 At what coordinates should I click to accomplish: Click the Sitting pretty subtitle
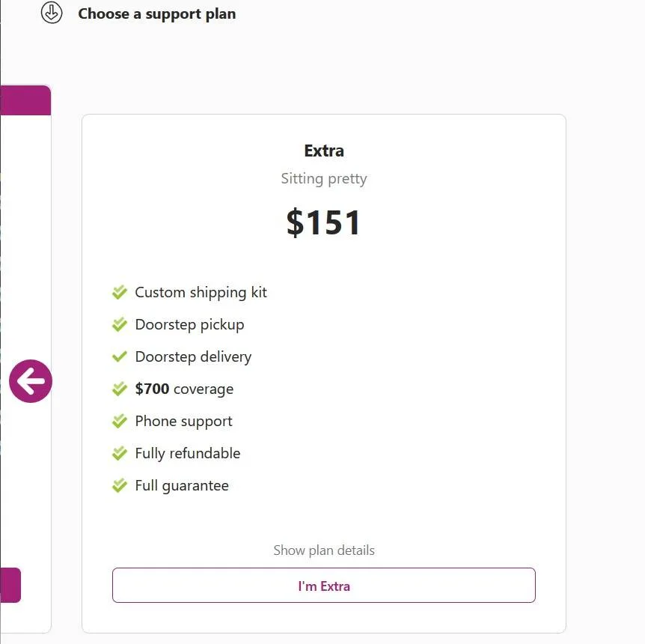click(324, 178)
